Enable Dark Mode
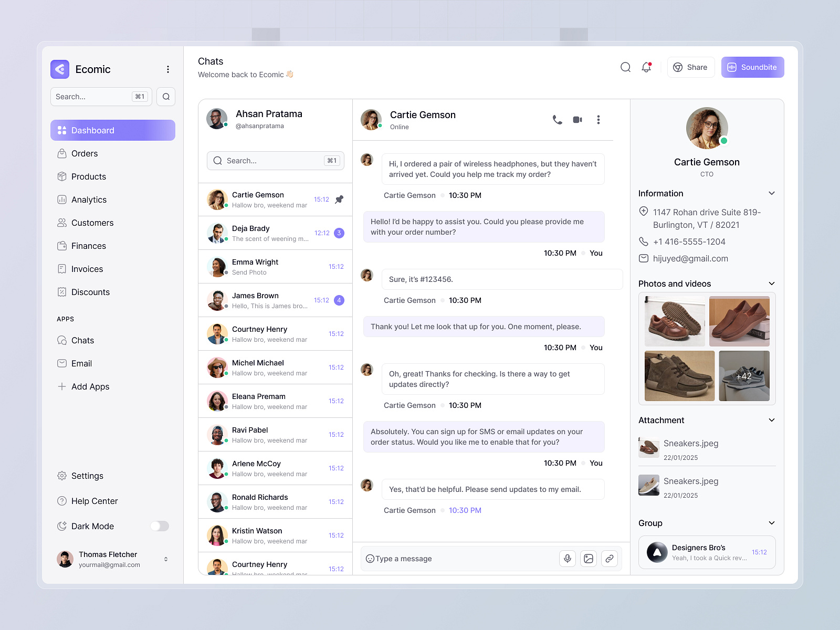 click(159, 526)
